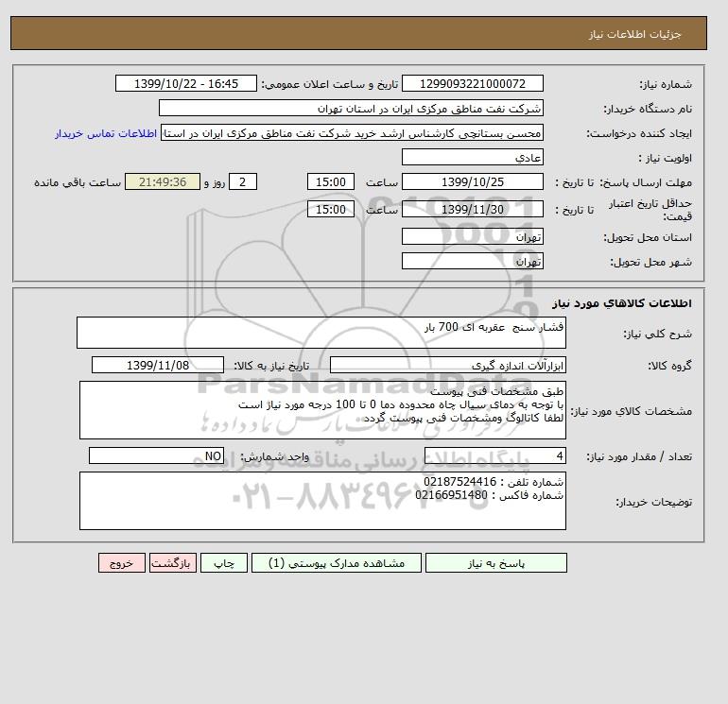
Task: Click the ایجاد کننده درخواست field
Action: 352,133
